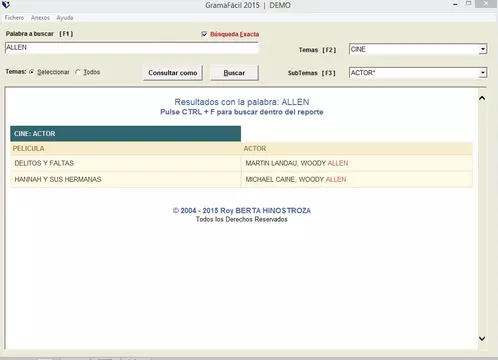Click the MICHAEL CAINE, WOODY ALLEN cell
Image resolution: width=498 pixels, height=360 pixels.
pyautogui.click(x=357, y=179)
